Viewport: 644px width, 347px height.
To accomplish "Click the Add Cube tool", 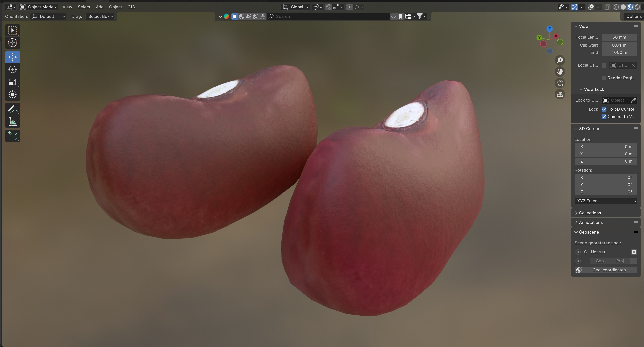I will coord(12,136).
